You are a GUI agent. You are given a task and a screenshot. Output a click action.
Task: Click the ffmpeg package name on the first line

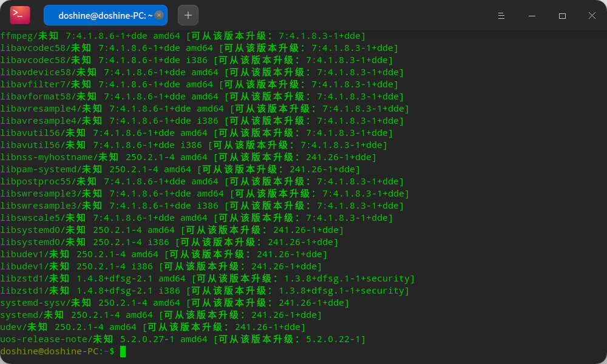click(15, 36)
